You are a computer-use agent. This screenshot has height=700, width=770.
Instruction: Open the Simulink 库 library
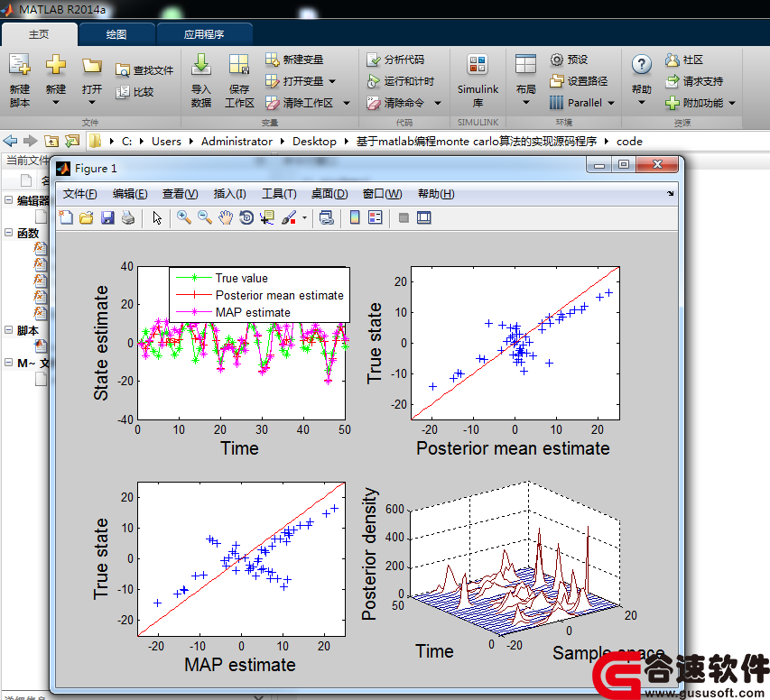pos(478,80)
